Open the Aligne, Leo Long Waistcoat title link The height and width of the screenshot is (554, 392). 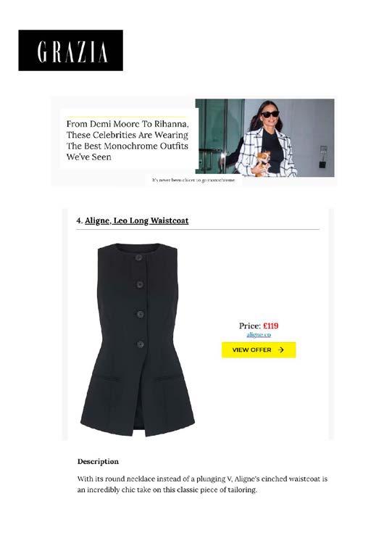(136, 221)
